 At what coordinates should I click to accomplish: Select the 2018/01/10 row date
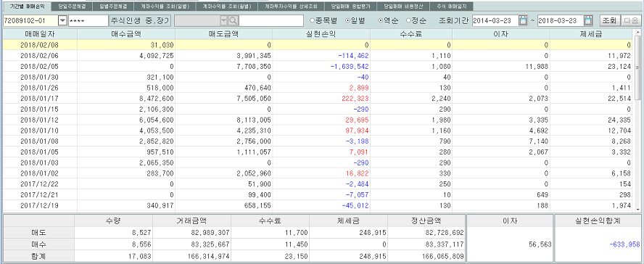(x=39, y=130)
